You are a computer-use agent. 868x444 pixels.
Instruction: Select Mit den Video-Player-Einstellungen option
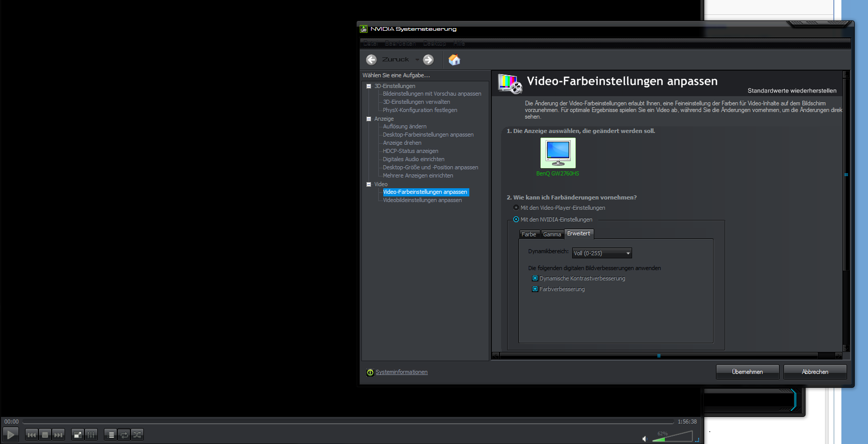[516, 208]
